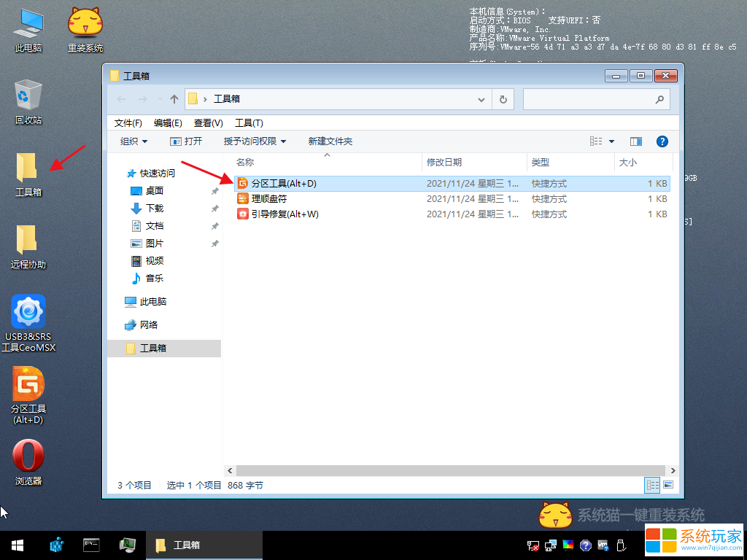Click the VMware tools tray icon
Screen dimensions: 747x560
[603, 545]
